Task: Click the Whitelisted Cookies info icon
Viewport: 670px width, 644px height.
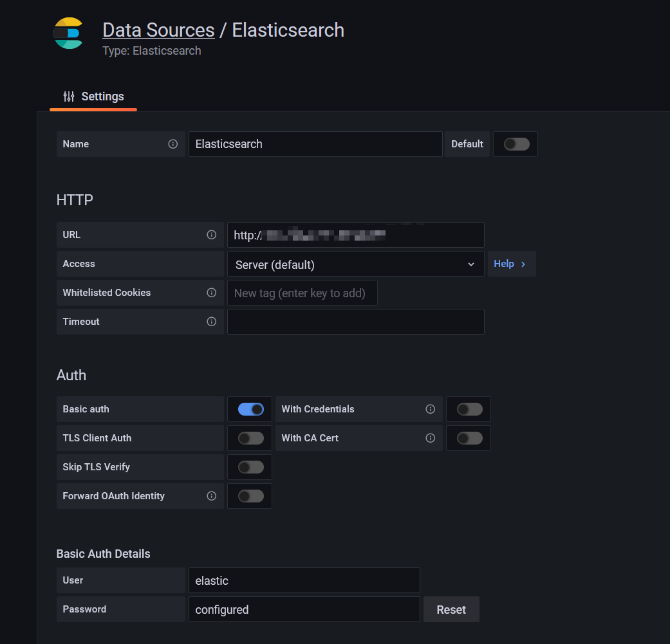Action: point(211,293)
